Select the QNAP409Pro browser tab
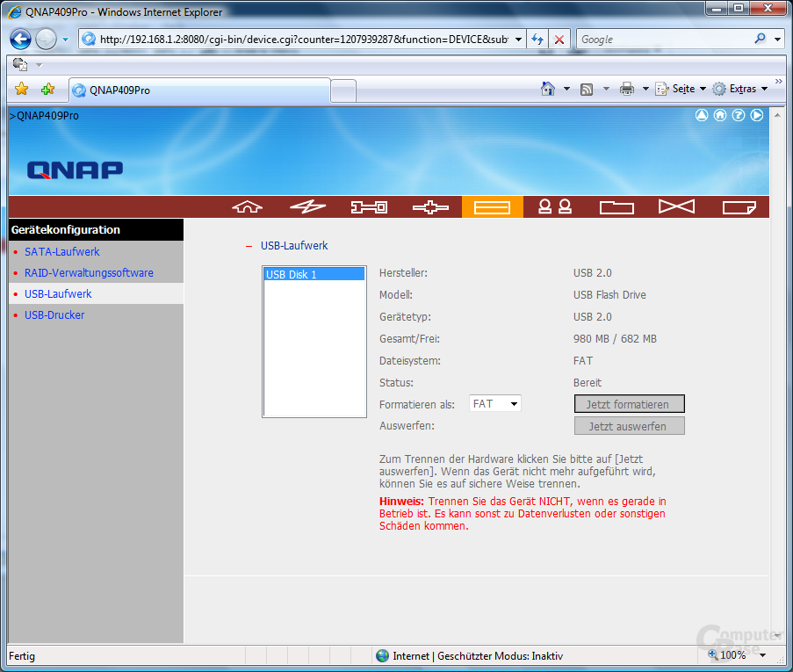Image resolution: width=793 pixels, height=672 pixels. coord(199,90)
